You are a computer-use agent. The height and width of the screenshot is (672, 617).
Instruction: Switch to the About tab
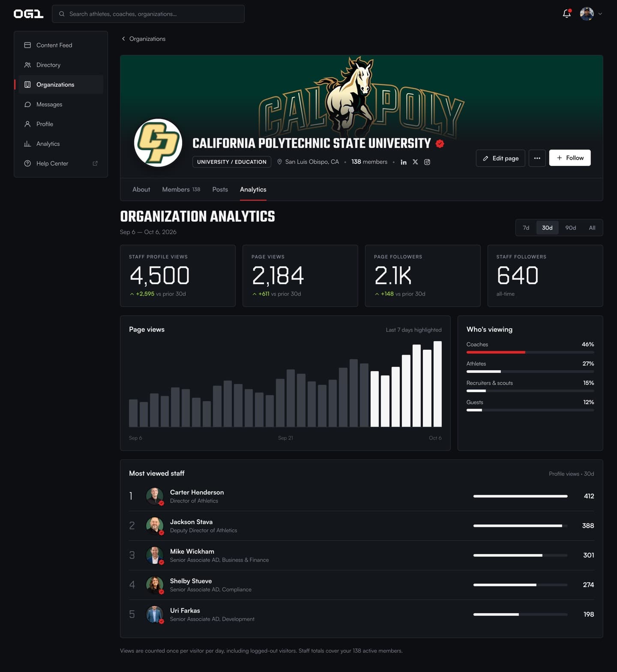click(141, 189)
